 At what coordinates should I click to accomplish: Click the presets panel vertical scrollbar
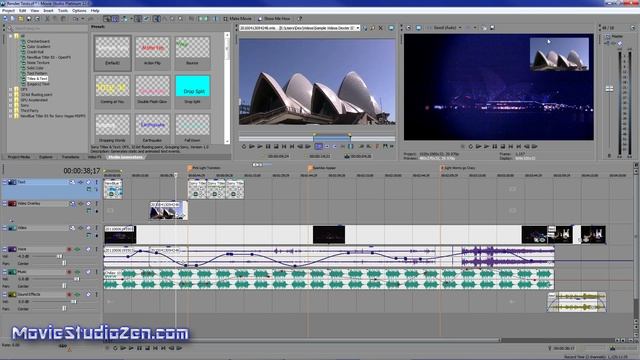(227, 88)
